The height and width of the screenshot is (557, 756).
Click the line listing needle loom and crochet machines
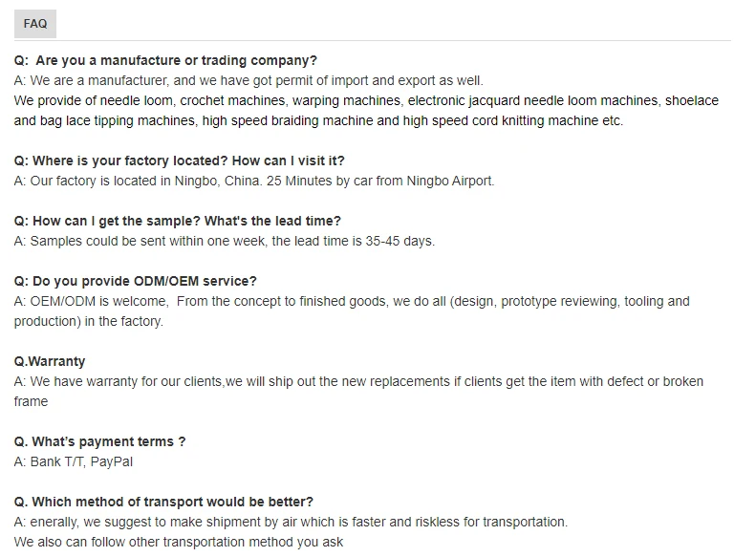click(366, 100)
